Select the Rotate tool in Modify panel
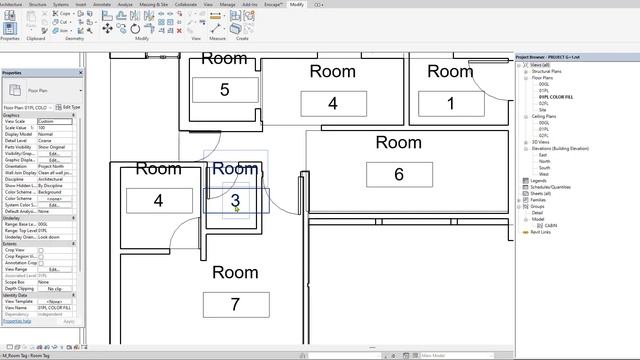 [x=135, y=29]
